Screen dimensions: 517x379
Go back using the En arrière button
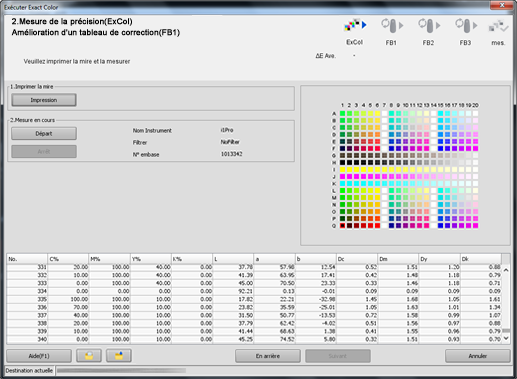(268, 356)
